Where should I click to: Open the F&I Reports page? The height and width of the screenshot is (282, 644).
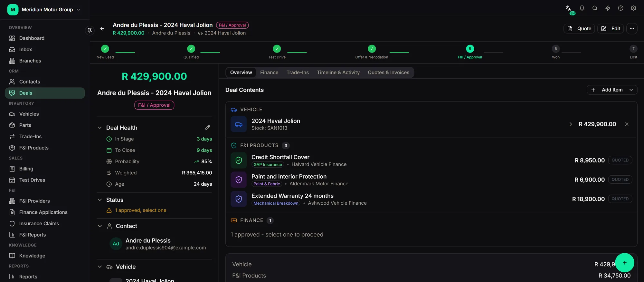pos(45,235)
